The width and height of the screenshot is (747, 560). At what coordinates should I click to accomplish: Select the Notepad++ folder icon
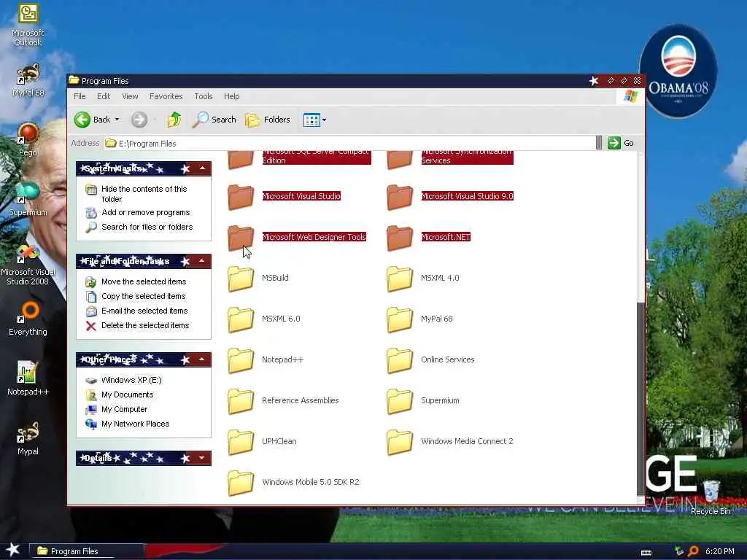[x=241, y=360]
